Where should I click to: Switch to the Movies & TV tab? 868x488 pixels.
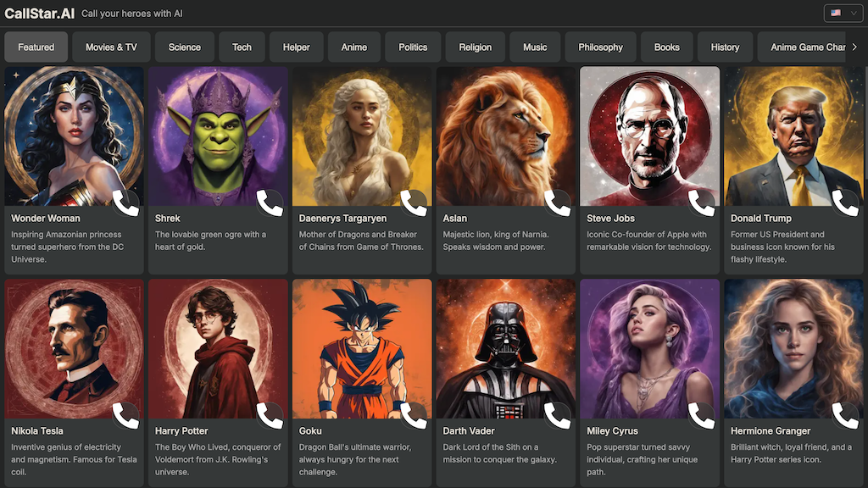point(111,47)
